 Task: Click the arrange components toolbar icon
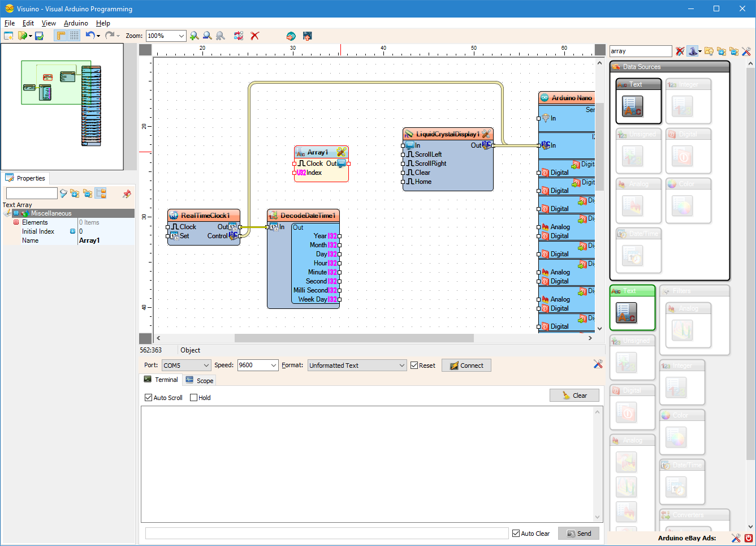click(239, 36)
